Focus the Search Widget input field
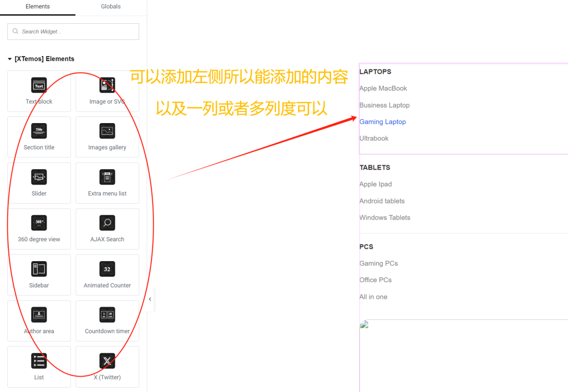 pyautogui.click(x=73, y=32)
